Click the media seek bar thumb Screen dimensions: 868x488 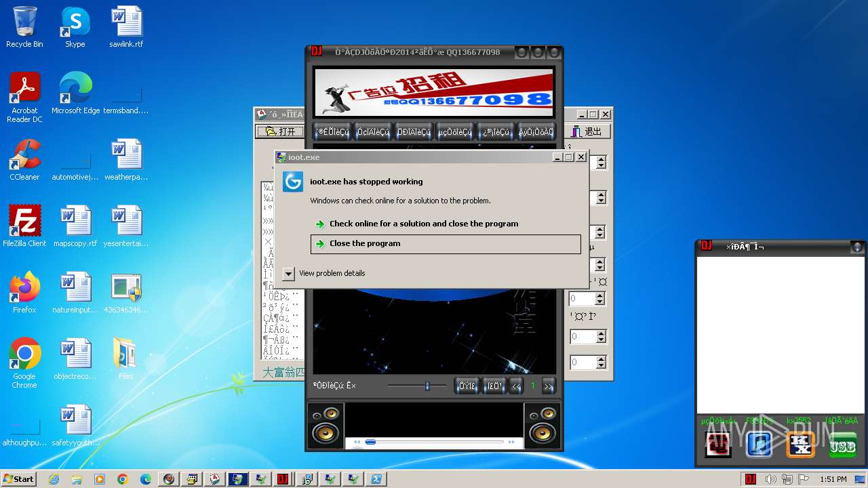click(370, 442)
